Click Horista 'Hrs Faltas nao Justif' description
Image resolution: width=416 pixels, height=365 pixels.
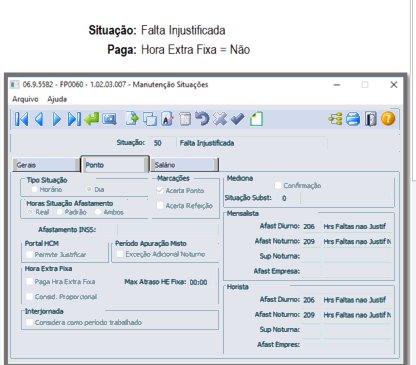[x=357, y=300]
